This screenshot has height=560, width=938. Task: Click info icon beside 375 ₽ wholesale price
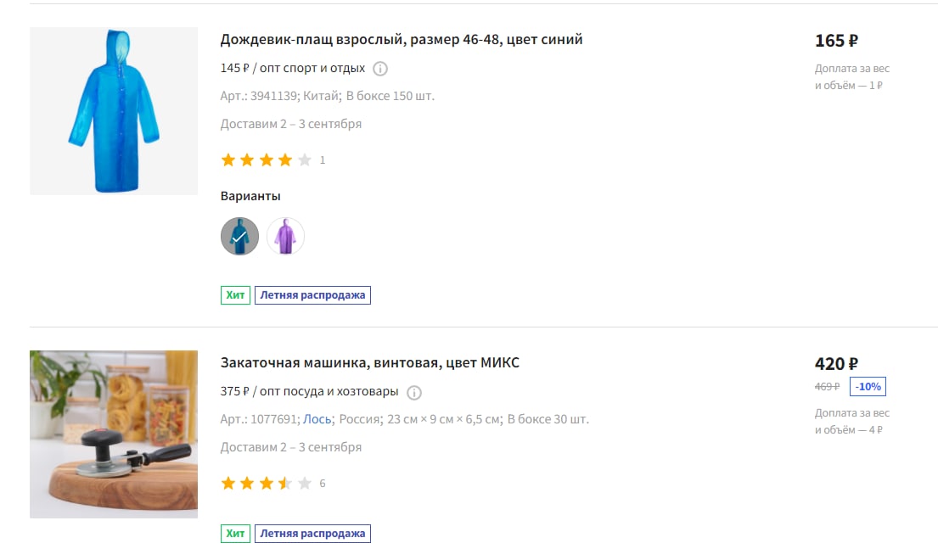point(414,393)
